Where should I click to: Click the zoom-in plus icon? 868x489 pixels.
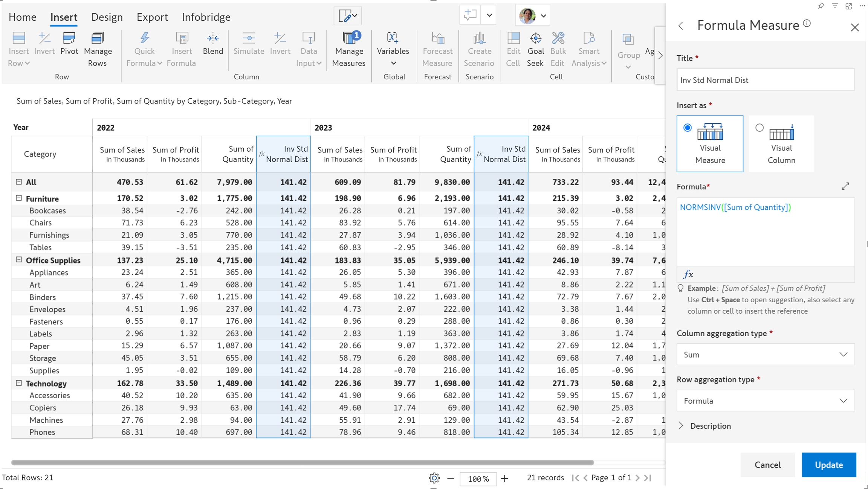505,478
